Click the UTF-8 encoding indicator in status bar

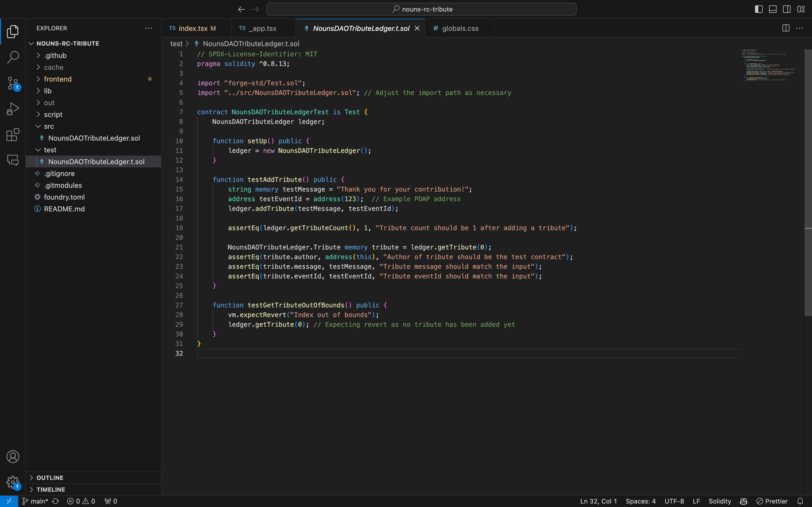[x=673, y=501]
